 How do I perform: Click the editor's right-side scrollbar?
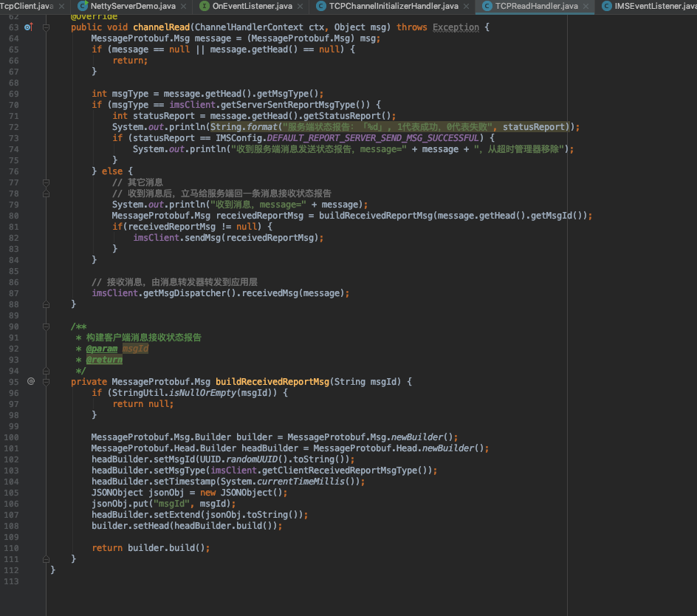pos(693,295)
